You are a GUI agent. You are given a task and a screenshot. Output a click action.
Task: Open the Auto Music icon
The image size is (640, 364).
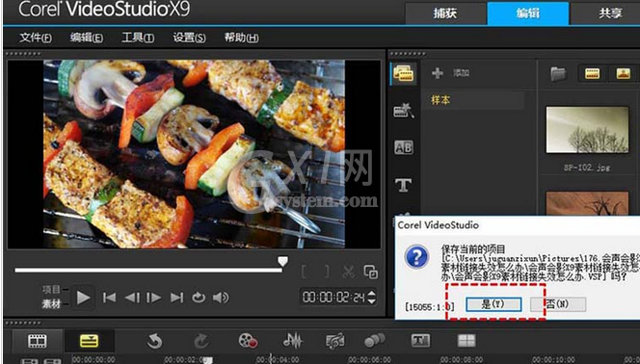[x=335, y=341]
